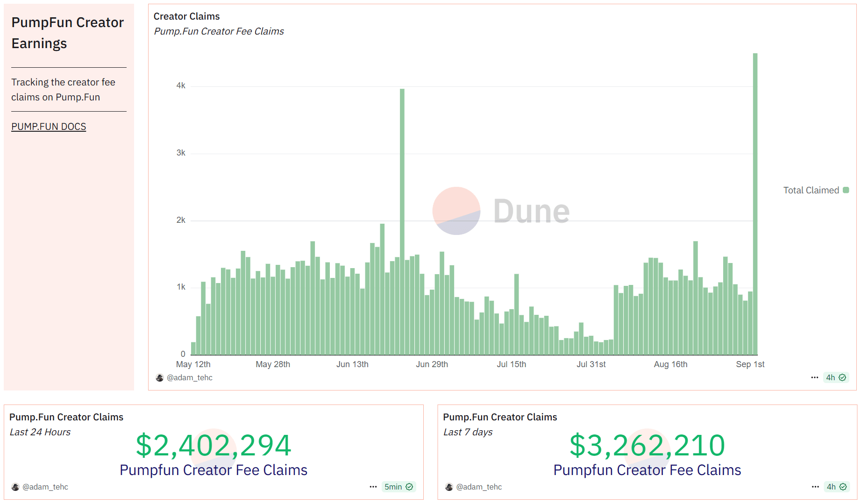
Task: Click the 3k y-axis label
Action: [x=181, y=153]
